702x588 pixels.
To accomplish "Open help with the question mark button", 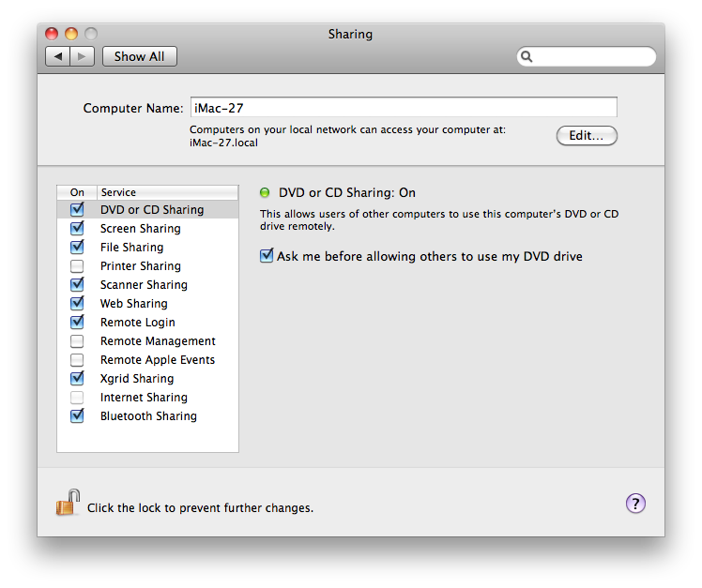I will coord(635,504).
